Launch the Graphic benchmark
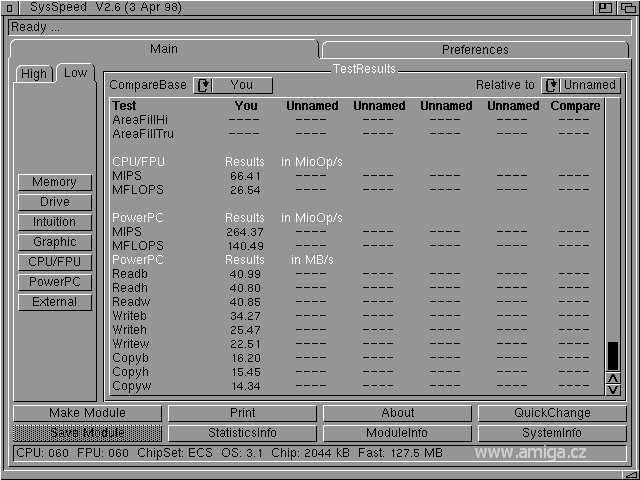Viewport: 640px width, 480px height. tap(54, 242)
